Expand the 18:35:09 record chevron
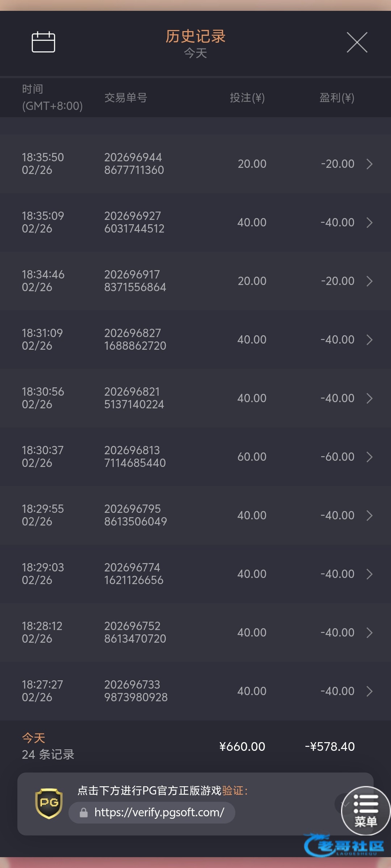391x868 pixels. coord(369,222)
